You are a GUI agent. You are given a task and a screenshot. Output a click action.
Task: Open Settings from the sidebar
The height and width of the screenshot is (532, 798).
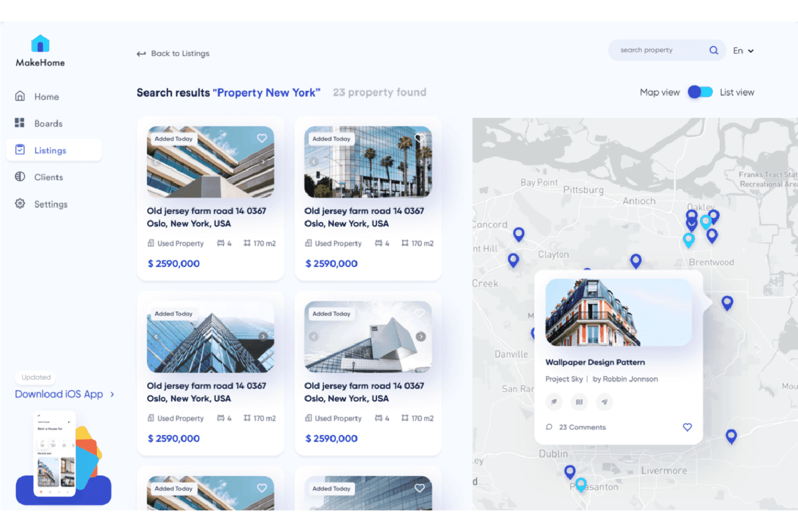pyautogui.click(x=50, y=204)
